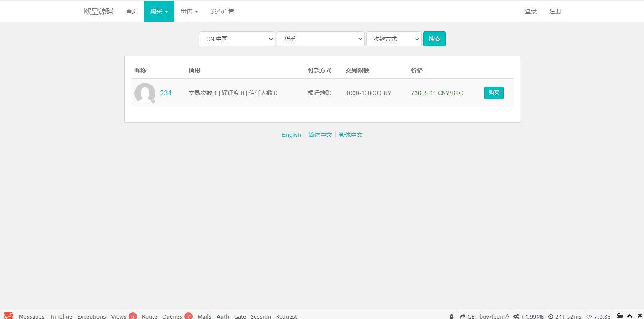Close the debug bar with the X icon
The height and width of the screenshot is (319, 644).
point(639,316)
